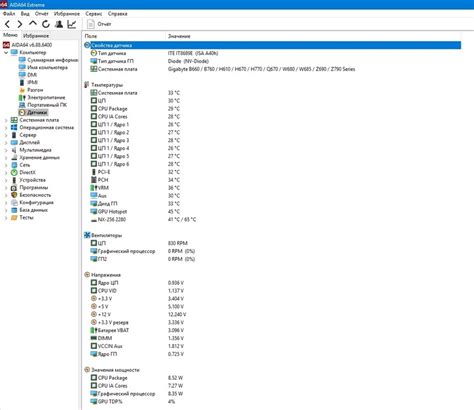Switch to the Избранное tab in sidebar
The image size is (474, 410).
36,35
